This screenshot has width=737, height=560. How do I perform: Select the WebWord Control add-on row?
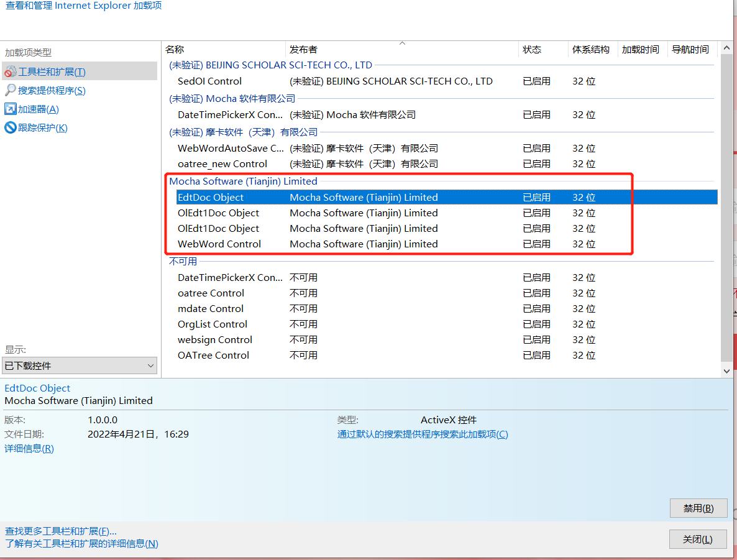click(x=219, y=244)
